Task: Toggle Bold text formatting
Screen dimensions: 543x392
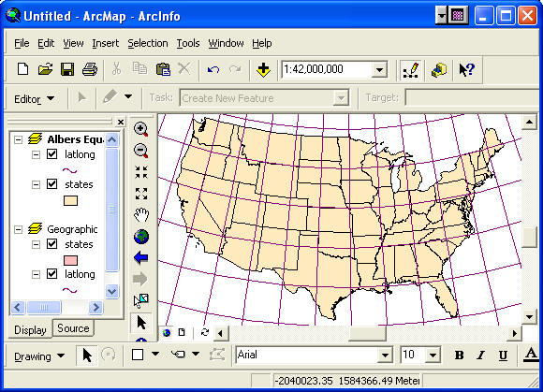Action: pos(459,355)
